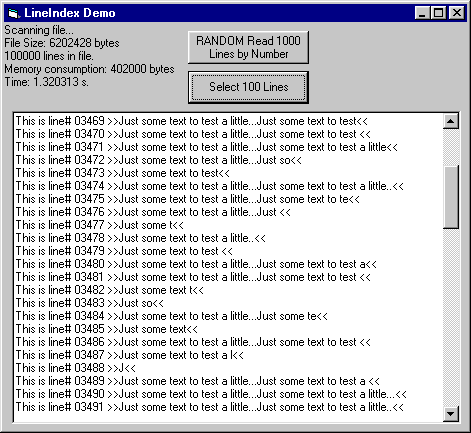
Task: Close the LineIndex Demo window
Action: pos(457,13)
